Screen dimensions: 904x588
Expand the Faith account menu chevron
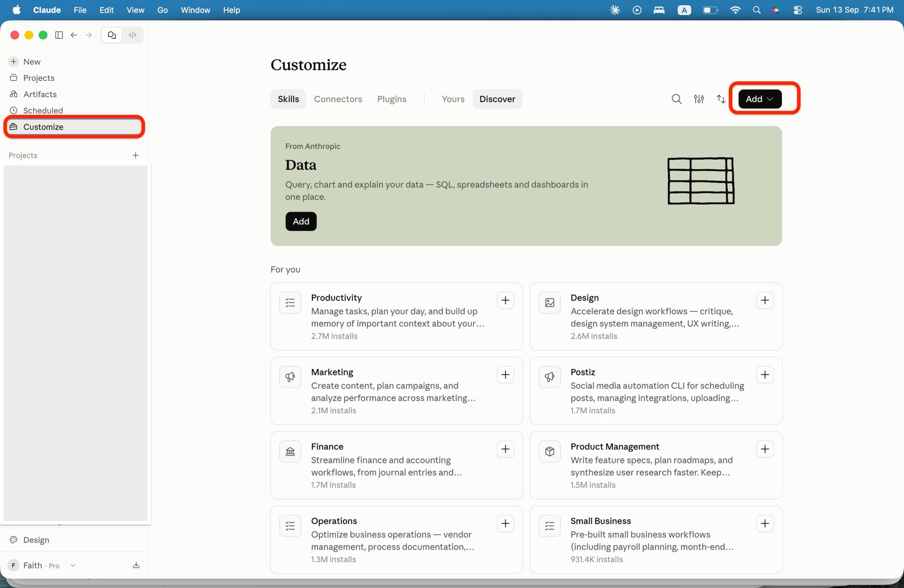point(73,565)
